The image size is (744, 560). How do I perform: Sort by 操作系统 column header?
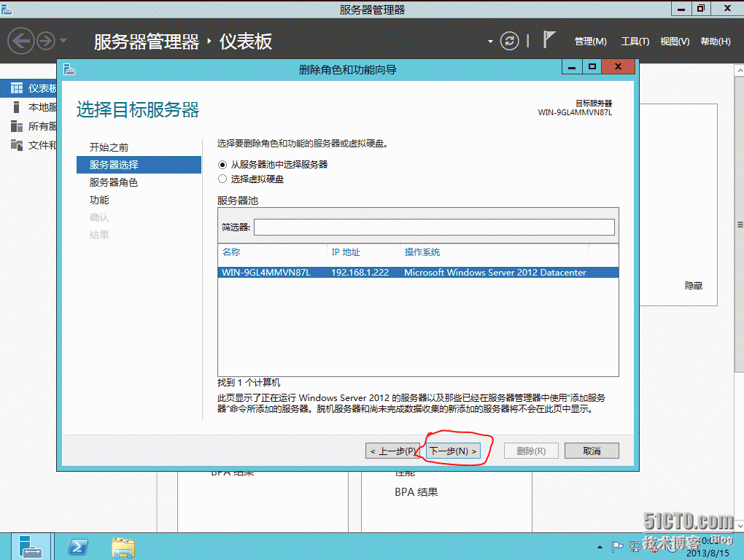(422, 252)
